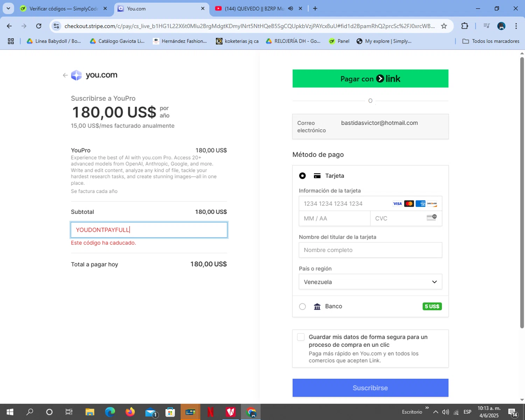This screenshot has width=525, height=420.
Task: Click the card number input field
Action: pos(370,204)
